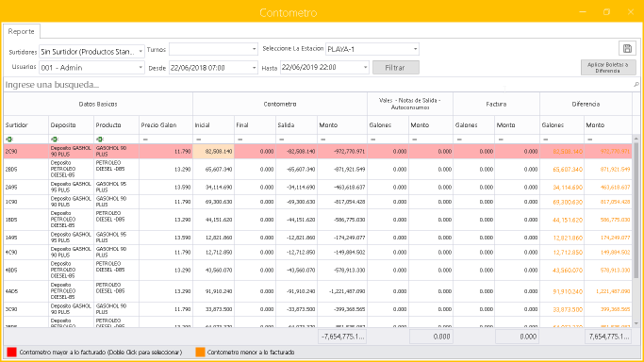
Task: Click the vertical scrollbar up arrow
Action: click(636, 139)
